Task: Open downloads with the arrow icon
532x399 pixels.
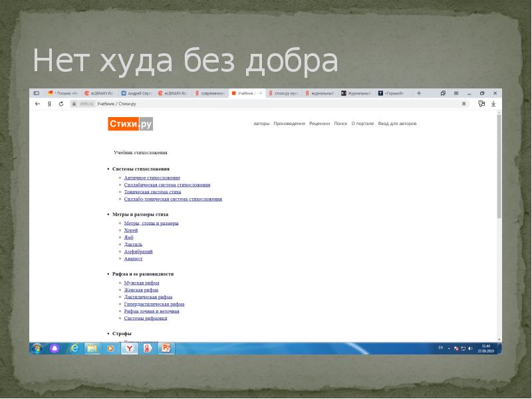Action: click(x=493, y=104)
